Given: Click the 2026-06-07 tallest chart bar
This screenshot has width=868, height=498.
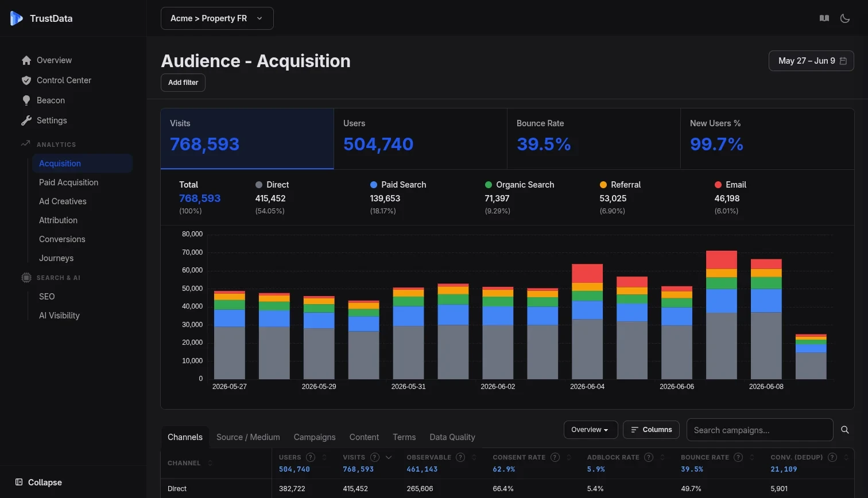Looking at the screenshot, I should pyautogui.click(x=722, y=315).
